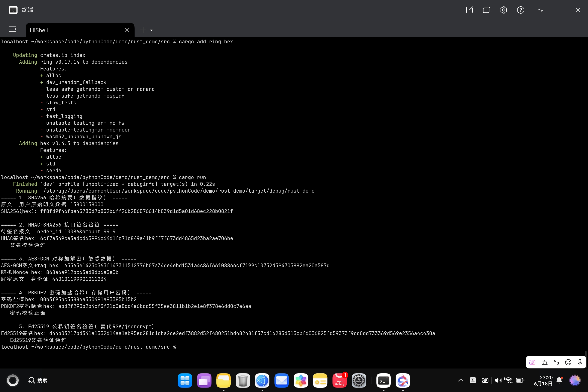Open the assistant orb in the taskbar

575,380
